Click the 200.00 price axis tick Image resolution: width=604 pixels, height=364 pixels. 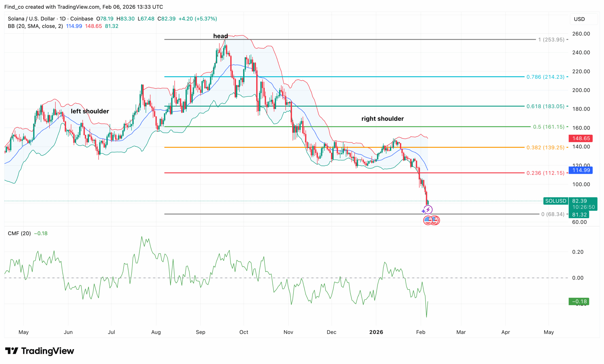pos(581,90)
